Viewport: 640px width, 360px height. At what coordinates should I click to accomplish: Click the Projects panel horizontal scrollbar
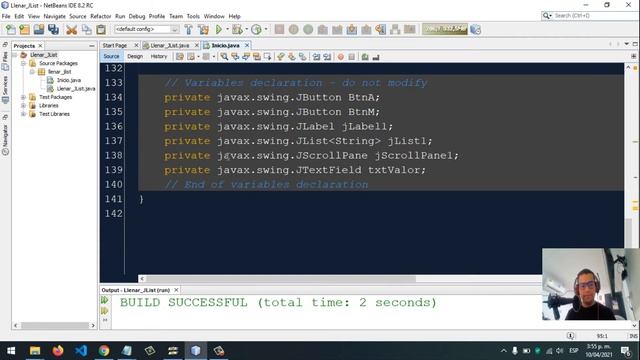pyautogui.click(x=55, y=325)
